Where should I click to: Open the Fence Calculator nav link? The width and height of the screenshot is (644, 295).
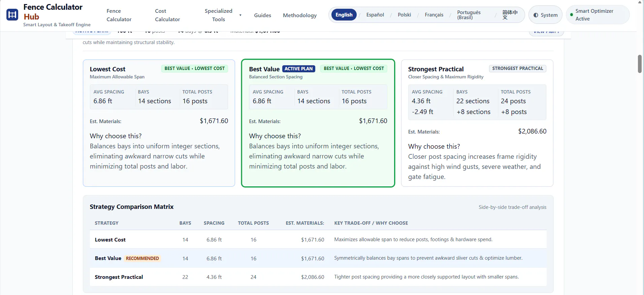click(119, 15)
